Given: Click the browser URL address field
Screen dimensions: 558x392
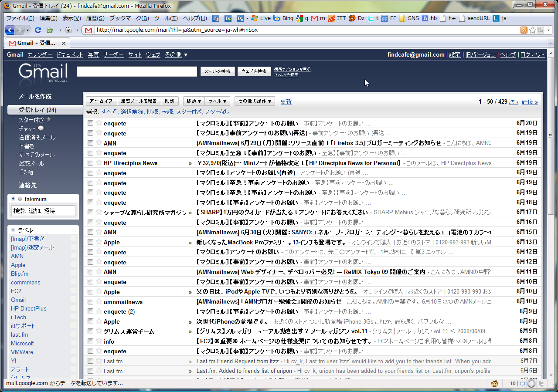Looking at the screenshot, I should [306, 30].
